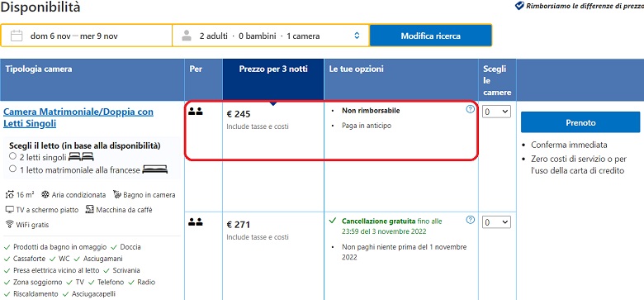Select 1 letto matrimoniale alla francese

tap(12, 169)
